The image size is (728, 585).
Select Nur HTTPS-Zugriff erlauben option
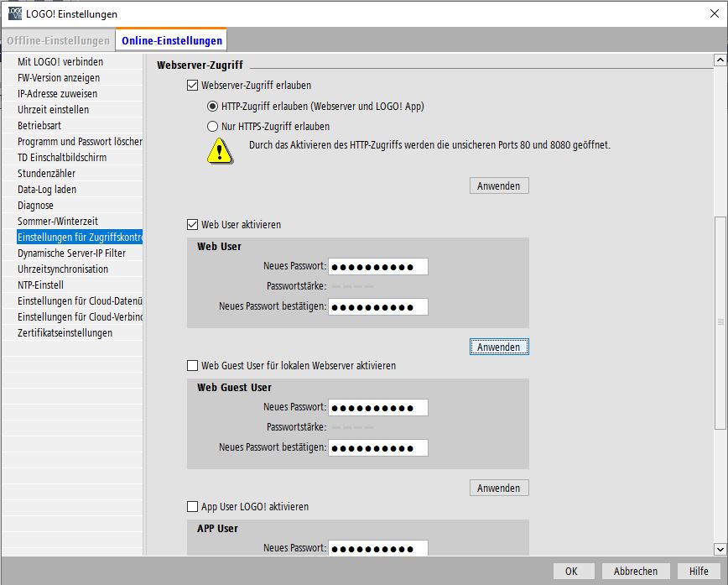212,127
